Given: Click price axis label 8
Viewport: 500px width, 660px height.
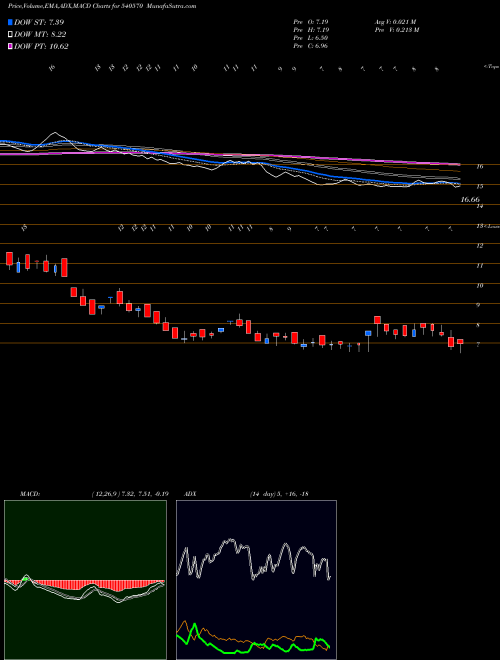Looking at the screenshot, I should (478, 325).
